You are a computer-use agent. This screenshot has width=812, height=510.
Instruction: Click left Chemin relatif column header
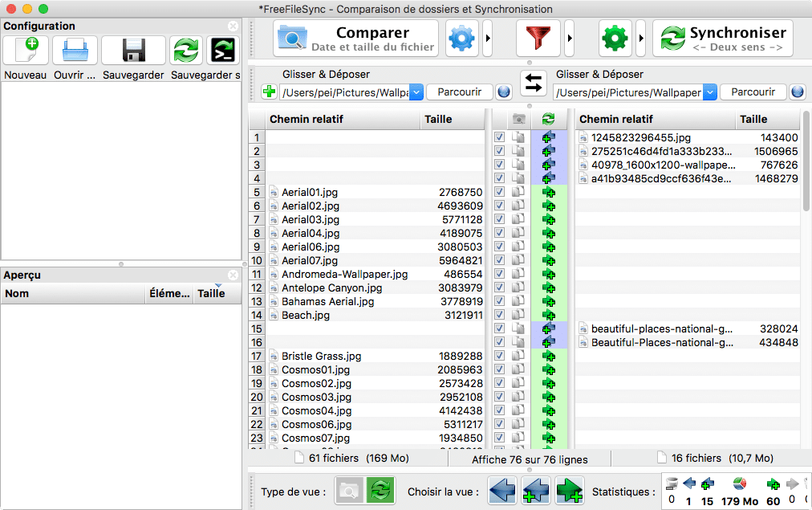pyautogui.click(x=343, y=119)
